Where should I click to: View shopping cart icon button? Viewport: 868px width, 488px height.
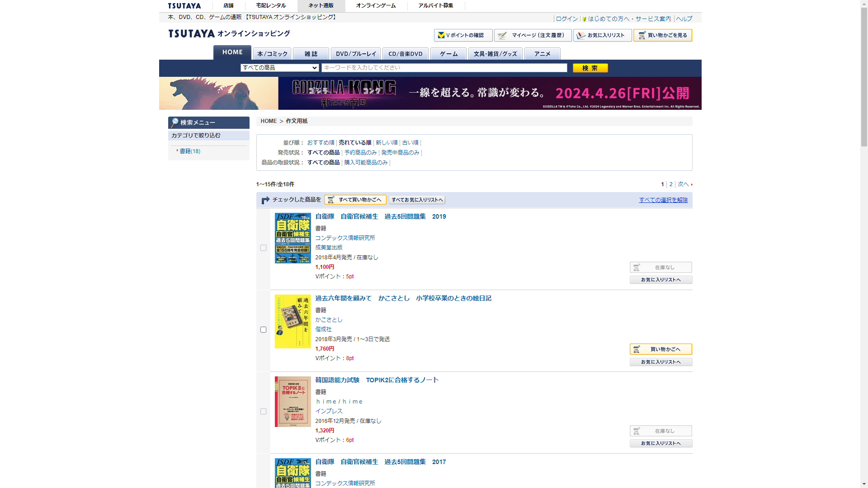point(642,35)
